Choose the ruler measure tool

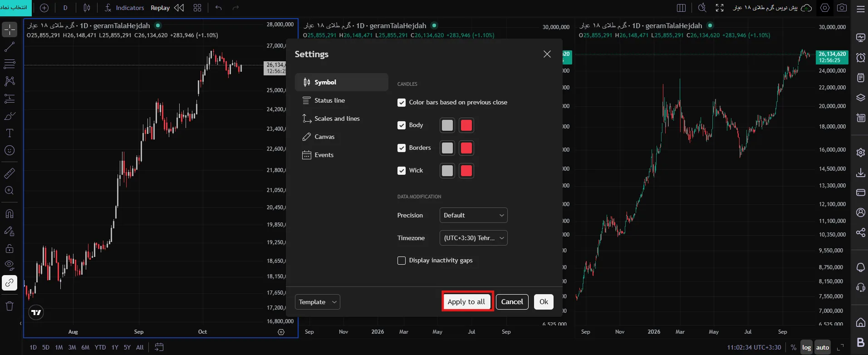(x=10, y=173)
